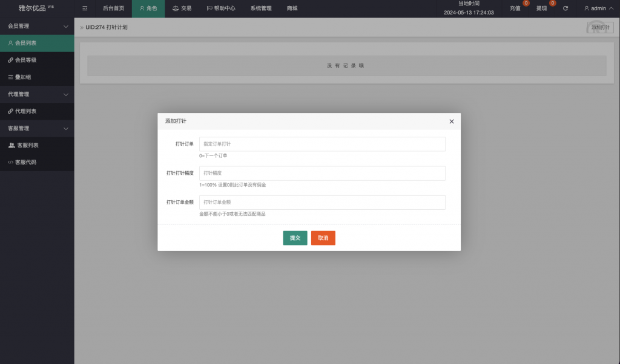620x364 pixels.
Task: Click the refresh icon in top bar
Action: coord(566,8)
